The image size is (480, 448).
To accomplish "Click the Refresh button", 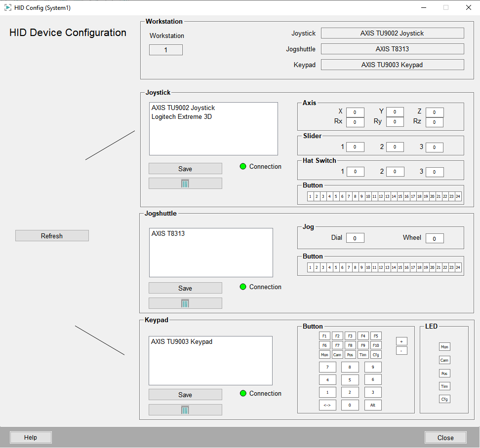I will pyautogui.click(x=52, y=236).
